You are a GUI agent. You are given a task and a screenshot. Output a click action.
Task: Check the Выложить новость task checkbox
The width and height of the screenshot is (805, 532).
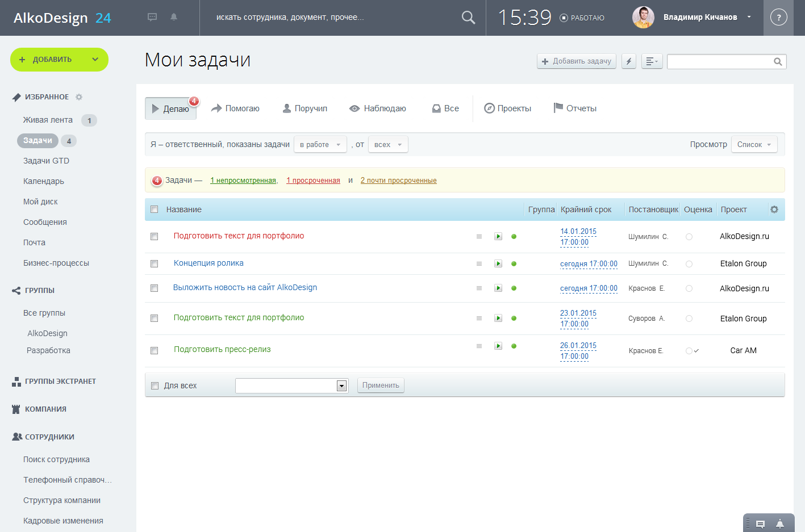coord(154,288)
